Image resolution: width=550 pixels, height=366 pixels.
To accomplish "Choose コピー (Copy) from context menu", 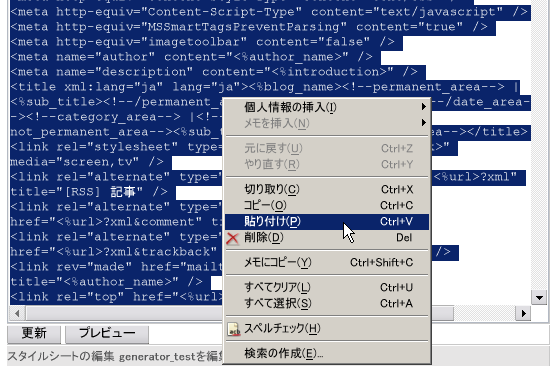I will (327, 205).
